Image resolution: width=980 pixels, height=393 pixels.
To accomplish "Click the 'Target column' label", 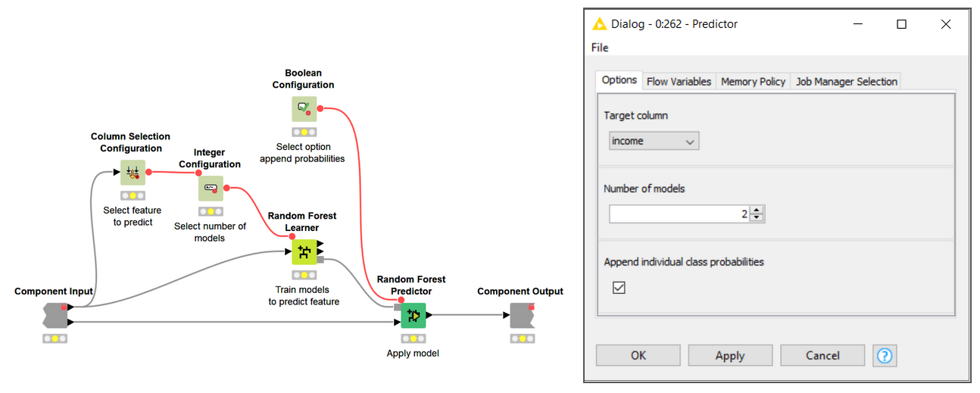I will point(636,116).
